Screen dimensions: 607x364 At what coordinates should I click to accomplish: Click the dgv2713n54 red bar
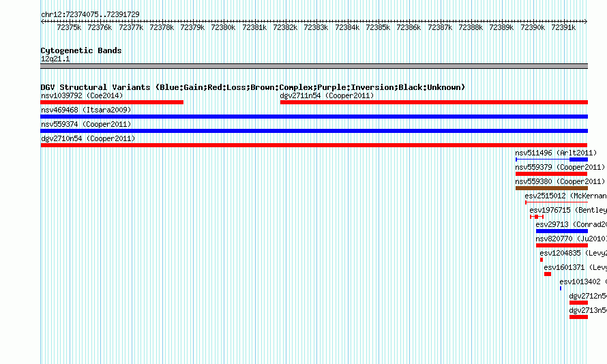click(x=579, y=317)
